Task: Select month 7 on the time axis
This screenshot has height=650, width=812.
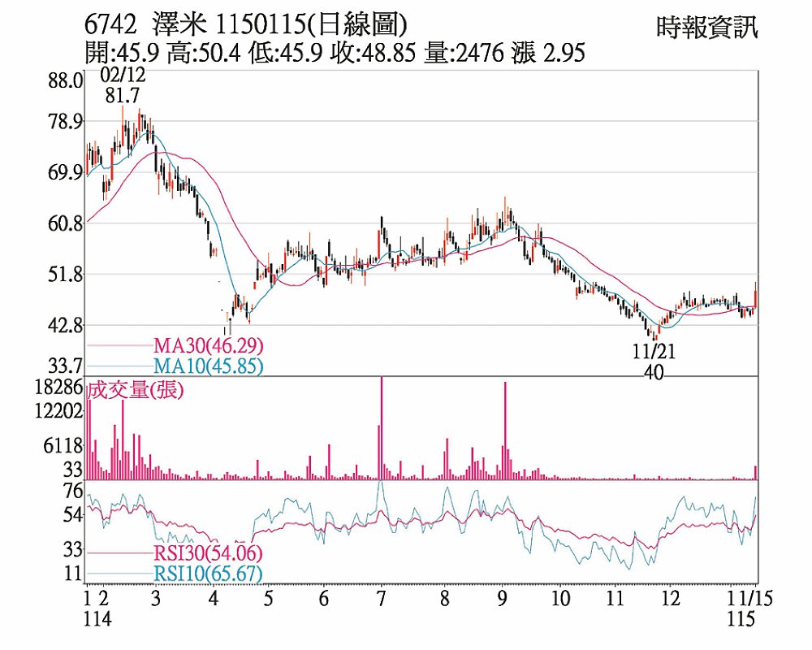Action: pyautogui.click(x=380, y=600)
